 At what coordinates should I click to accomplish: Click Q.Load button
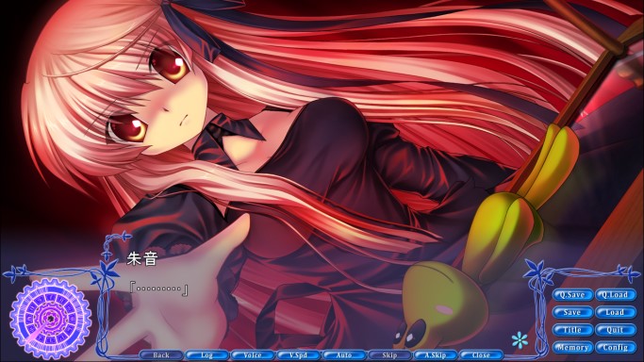tap(616, 295)
